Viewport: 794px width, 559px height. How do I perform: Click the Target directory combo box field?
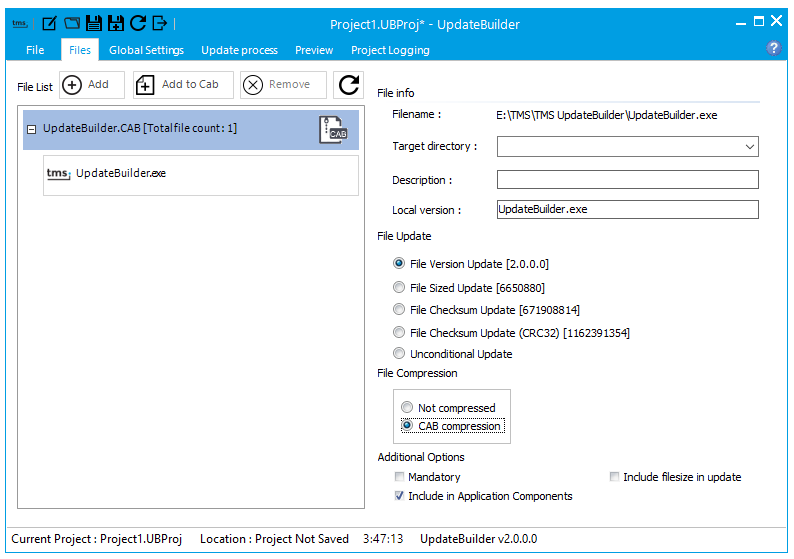[627, 147]
